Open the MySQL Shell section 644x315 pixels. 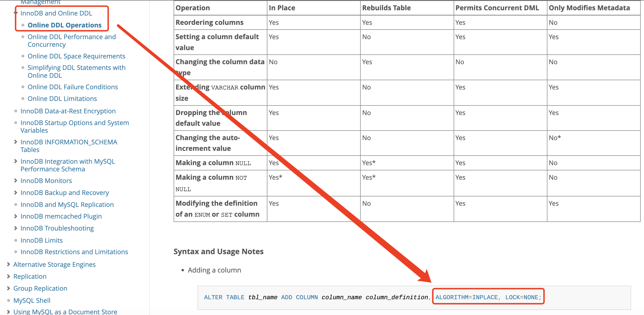pos(32,300)
